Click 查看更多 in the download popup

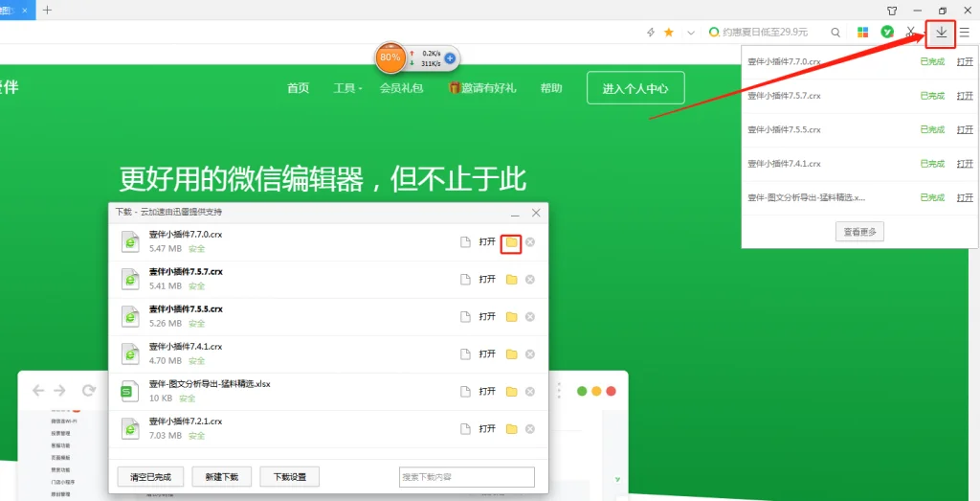pos(859,231)
